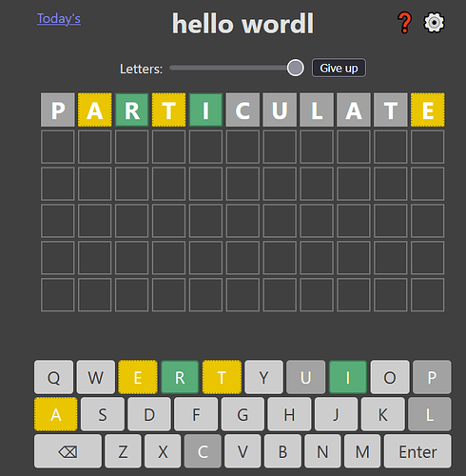Screen dimensions: 466x476
Task: Tap the Z key on keyboard
Action: pyautogui.click(x=123, y=451)
